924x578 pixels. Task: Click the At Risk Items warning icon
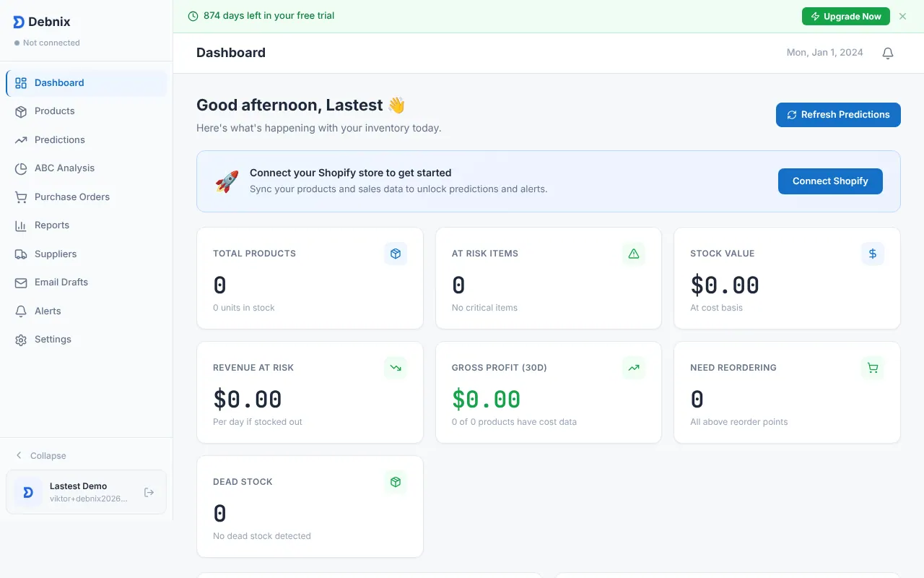[634, 254]
